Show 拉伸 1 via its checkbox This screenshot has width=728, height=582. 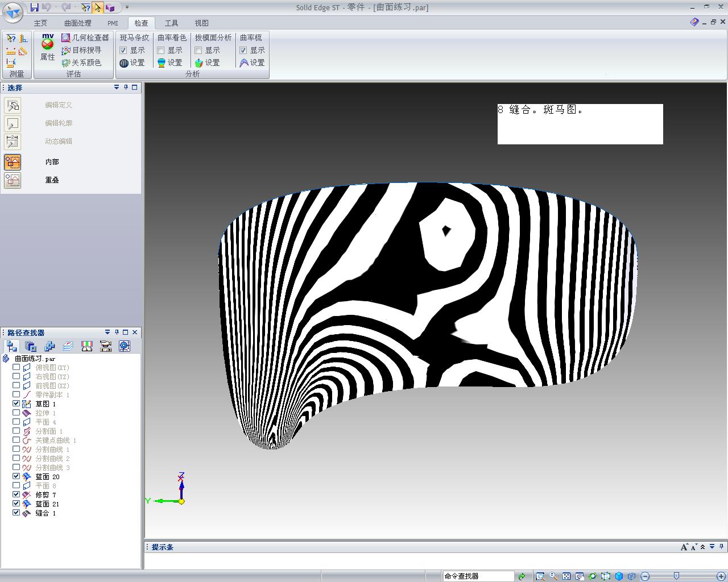[x=16, y=413]
